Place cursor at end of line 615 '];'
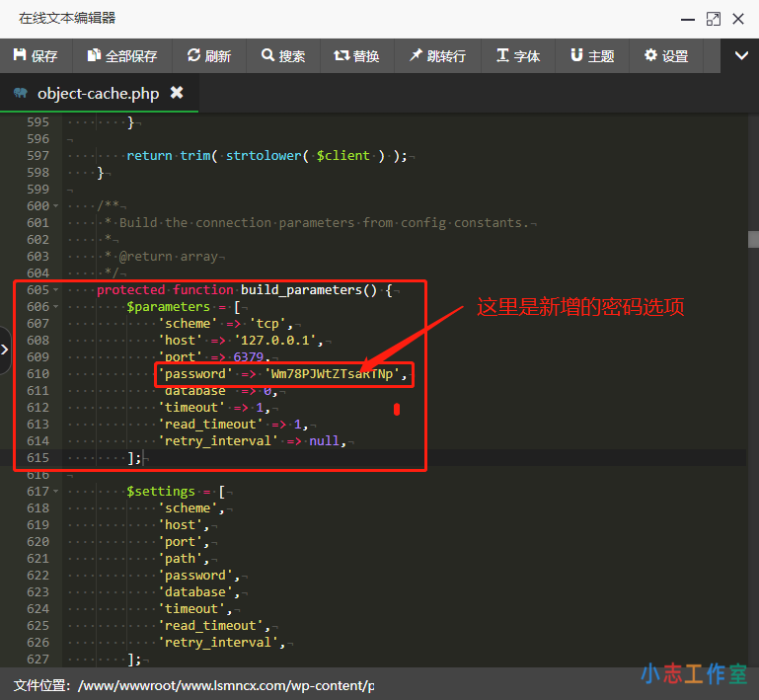This screenshot has height=700, width=759. [143, 458]
